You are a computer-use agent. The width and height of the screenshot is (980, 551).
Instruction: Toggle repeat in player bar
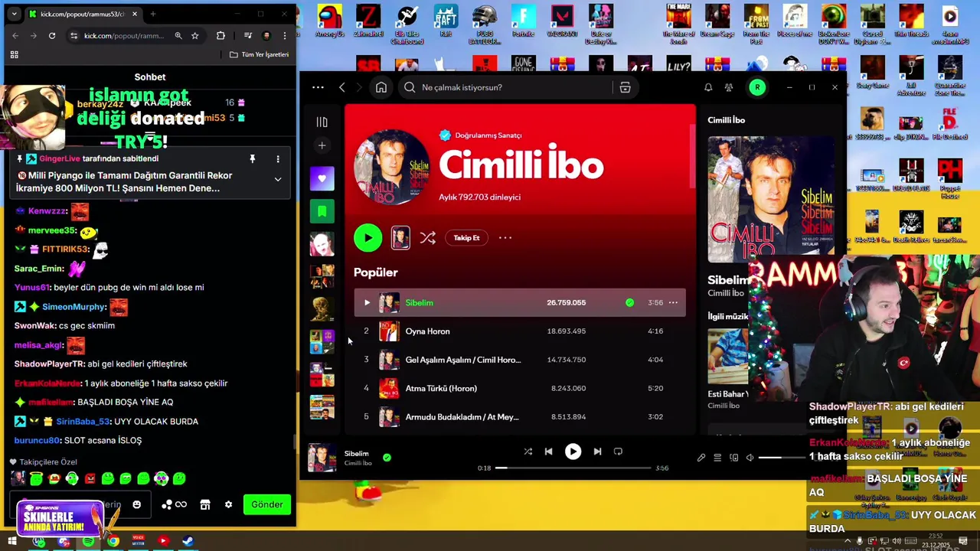click(618, 452)
